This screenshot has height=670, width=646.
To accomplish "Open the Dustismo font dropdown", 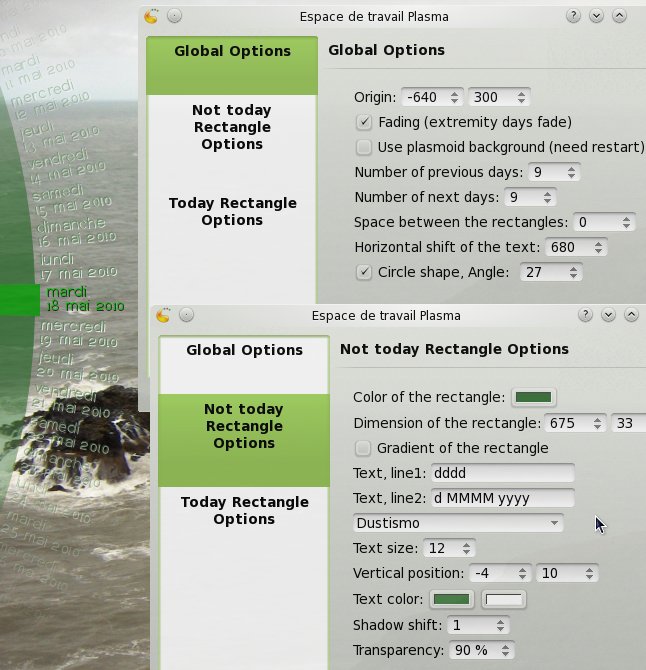I will point(458,523).
